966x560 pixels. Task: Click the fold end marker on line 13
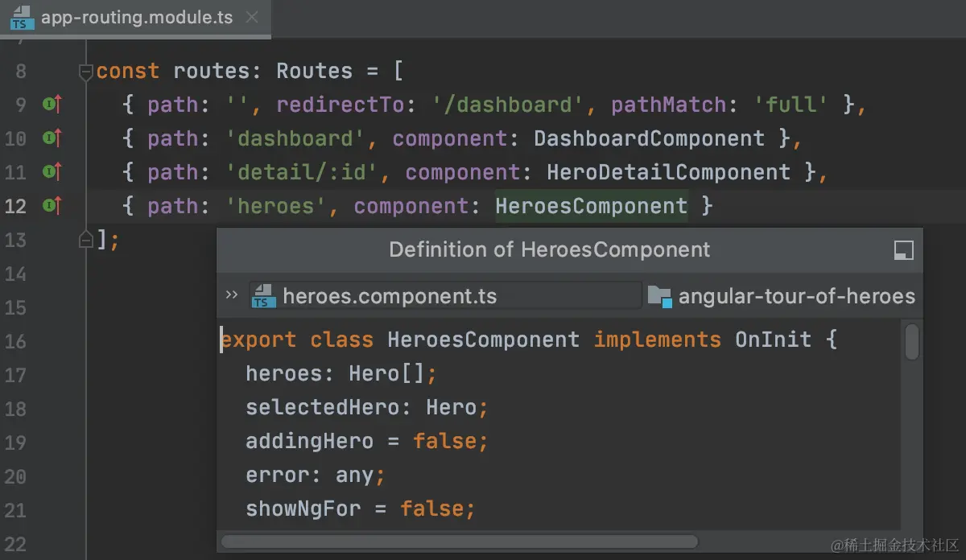(x=85, y=239)
